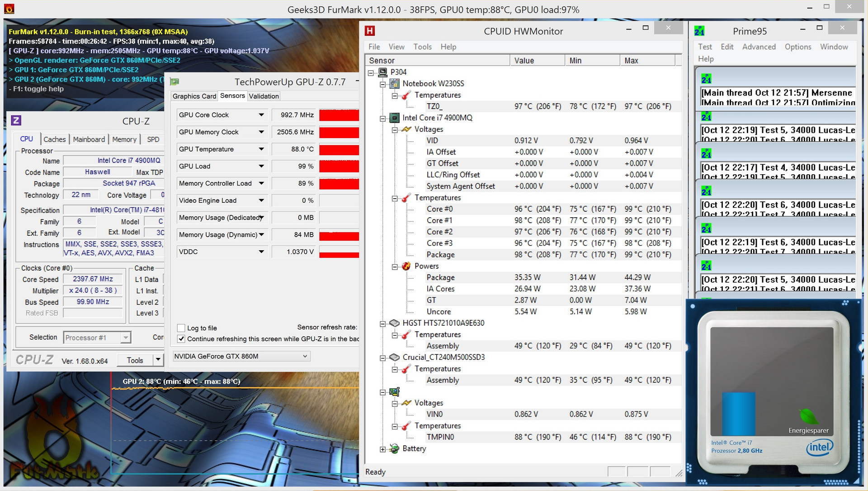Enable the Log to file checkbox

pyautogui.click(x=181, y=328)
